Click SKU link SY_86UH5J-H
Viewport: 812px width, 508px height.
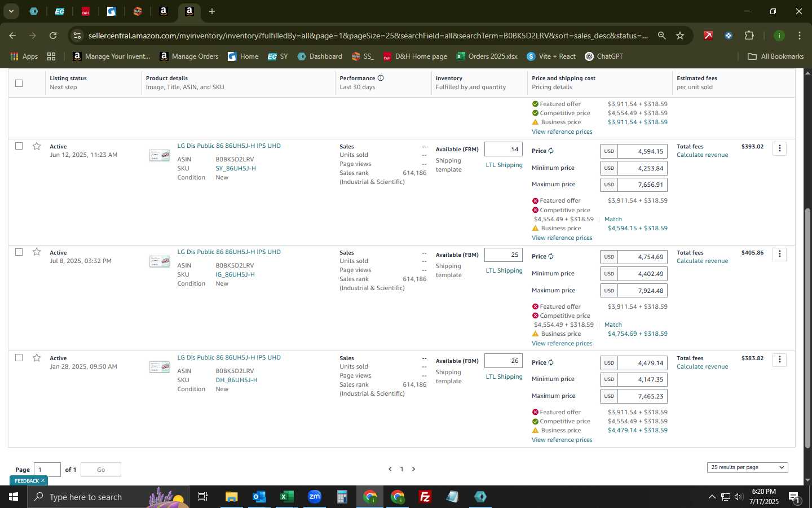[x=236, y=168]
